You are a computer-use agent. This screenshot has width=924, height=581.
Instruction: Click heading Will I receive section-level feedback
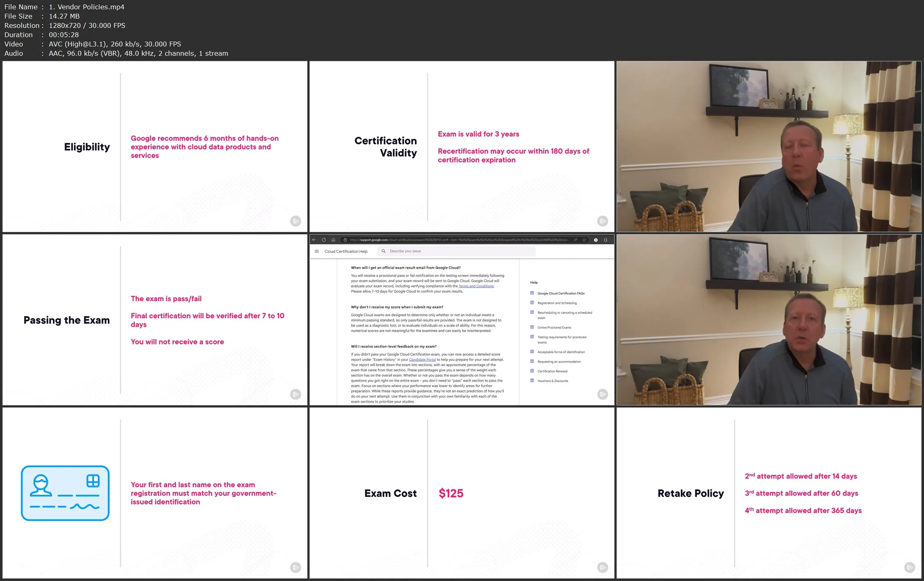[x=394, y=346]
